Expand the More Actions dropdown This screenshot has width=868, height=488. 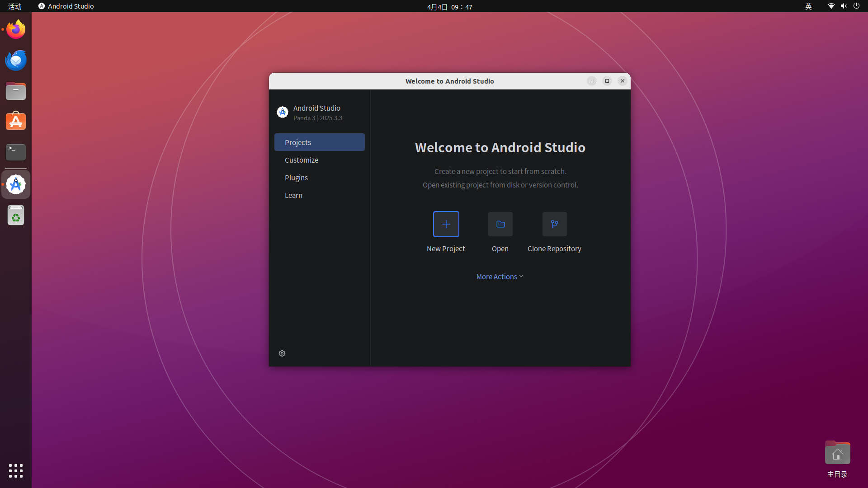pyautogui.click(x=500, y=277)
